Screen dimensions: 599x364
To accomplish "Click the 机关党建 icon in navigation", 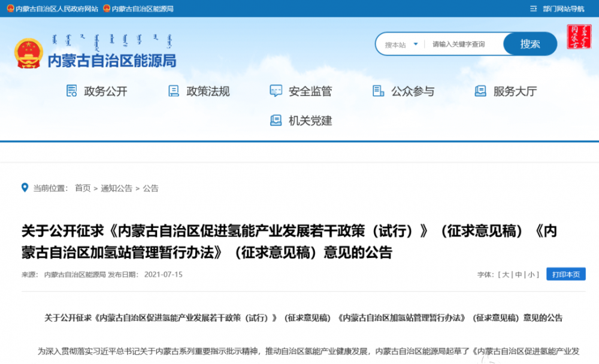I will pos(276,120).
